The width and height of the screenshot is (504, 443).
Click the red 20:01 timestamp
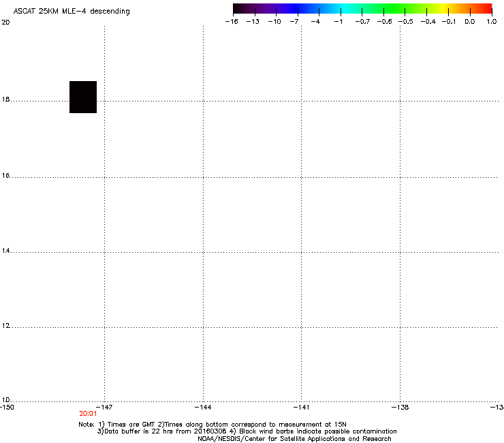click(88, 414)
